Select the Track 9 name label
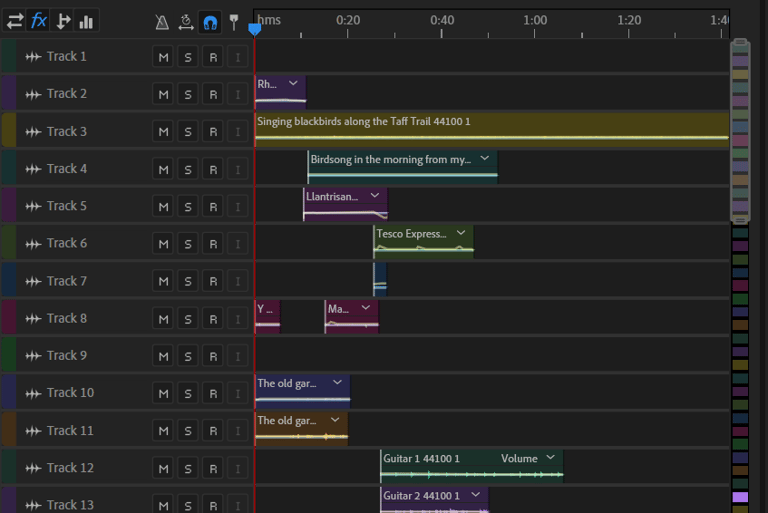Viewport: 768px width, 513px height. (67, 355)
